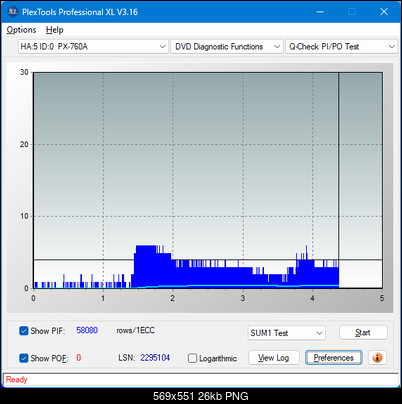The height and width of the screenshot is (404, 402).
Task: Click the y-axis label 30
Action: [x=24, y=72]
